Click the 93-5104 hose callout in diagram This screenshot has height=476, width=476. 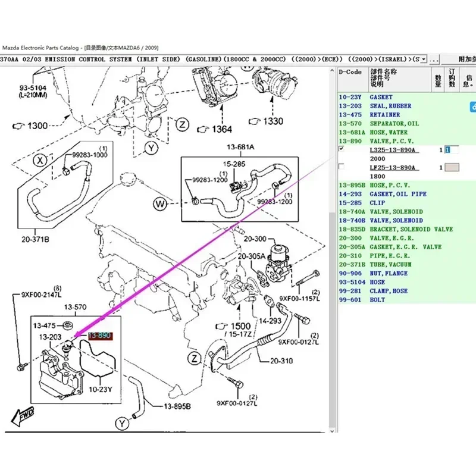(33, 88)
